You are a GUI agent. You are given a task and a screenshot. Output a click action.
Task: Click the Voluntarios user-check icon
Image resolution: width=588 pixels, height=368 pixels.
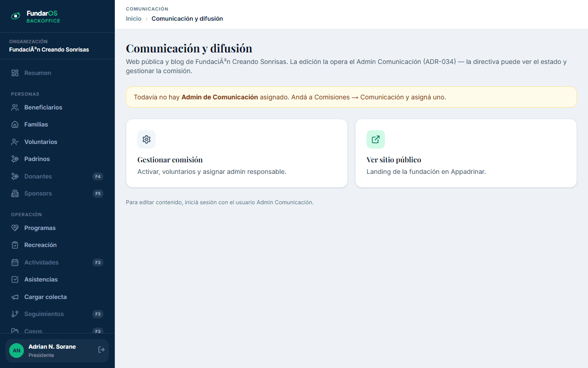point(15,142)
